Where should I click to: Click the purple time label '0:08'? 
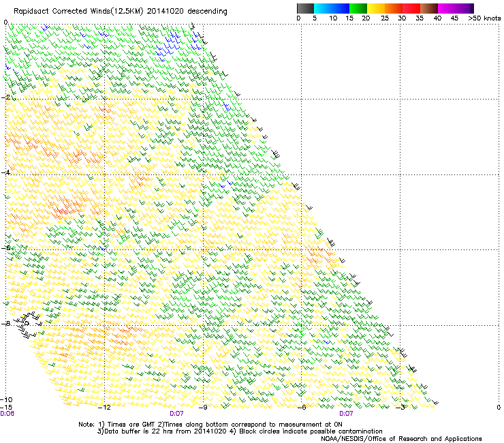tap(7, 414)
